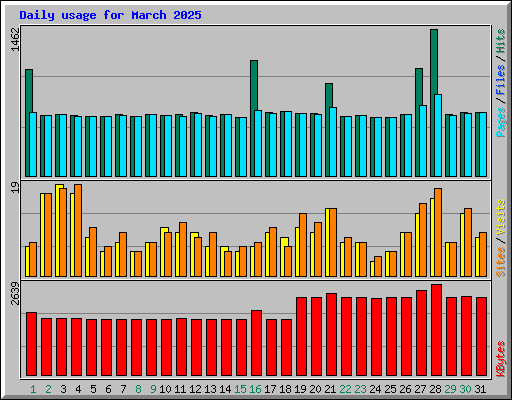512x400 pixels.
Task: Click day 28 label on x-axis
Action: pyautogui.click(x=435, y=389)
